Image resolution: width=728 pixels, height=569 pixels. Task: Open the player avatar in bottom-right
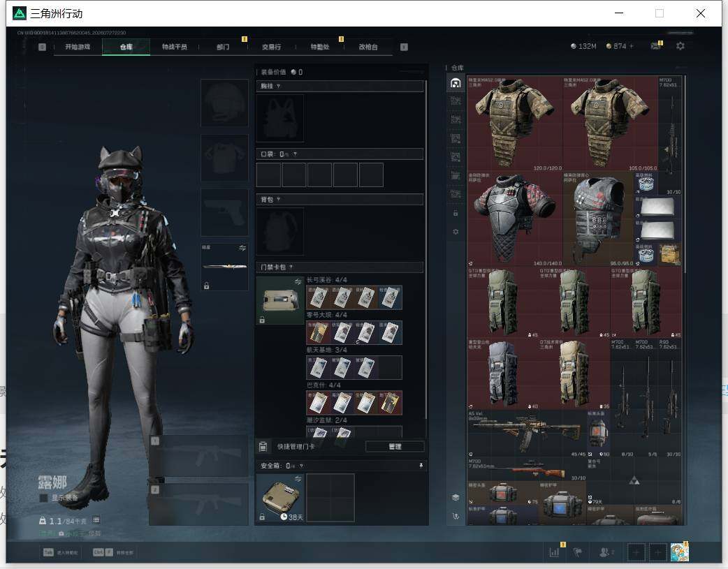coord(679,552)
